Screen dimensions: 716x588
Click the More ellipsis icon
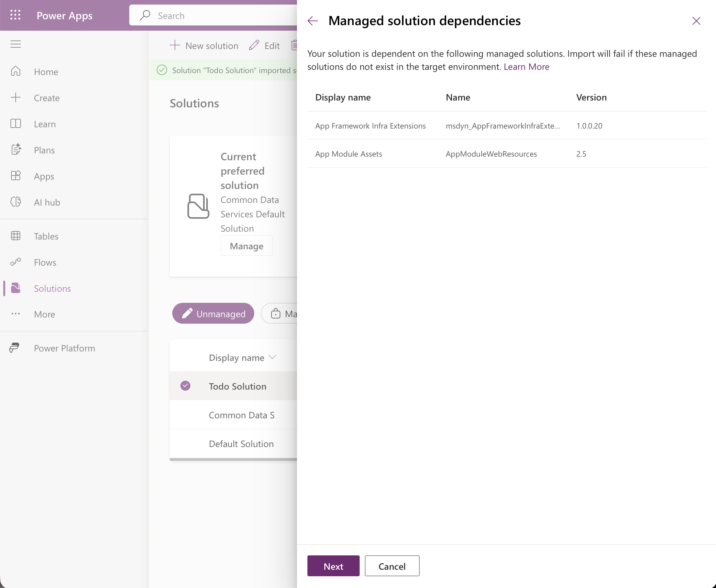[x=16, y=314]
